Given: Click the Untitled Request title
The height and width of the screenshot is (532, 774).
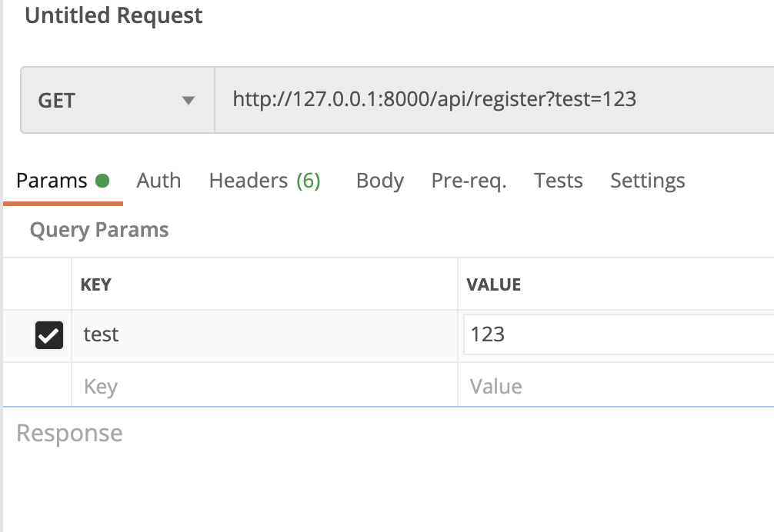Looking at the screenshot, I should click(114, 16).
